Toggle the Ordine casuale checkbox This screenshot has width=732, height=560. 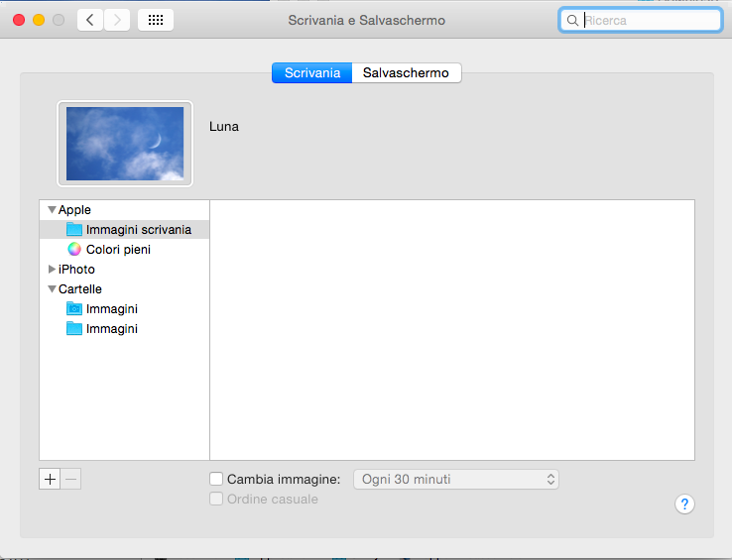click(x=216, y=499)
